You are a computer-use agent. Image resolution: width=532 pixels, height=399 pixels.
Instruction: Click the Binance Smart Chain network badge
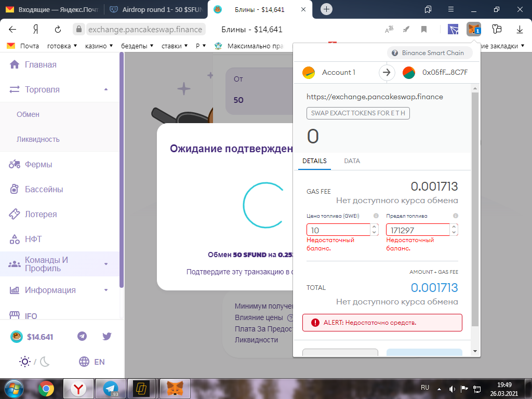[430, 53]
